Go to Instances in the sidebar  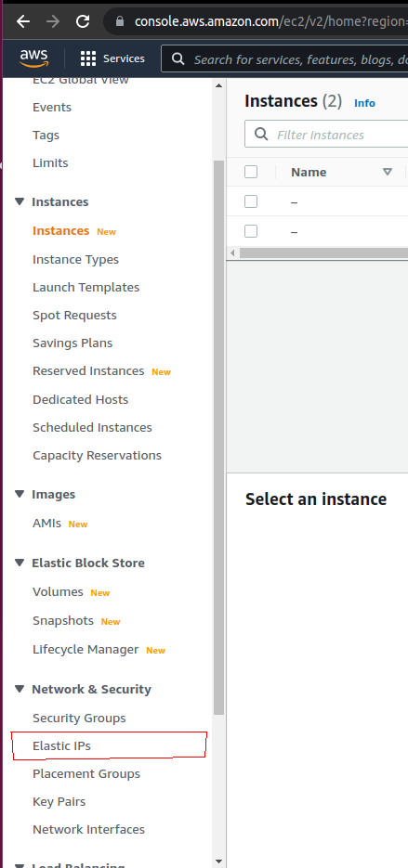pos(61,231)
